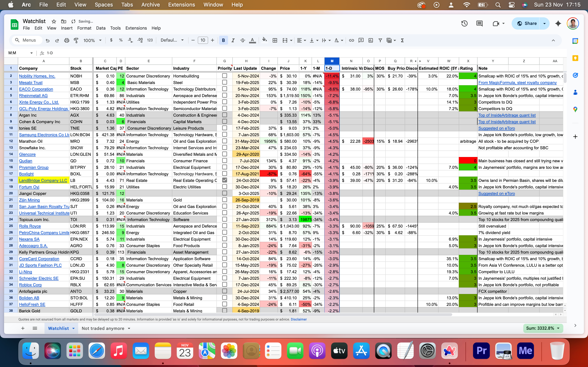Image resolution: width=588 pixels, height=367 pixels.
Task: Open the Mesabi Trust link
Action: coord(31,83)
